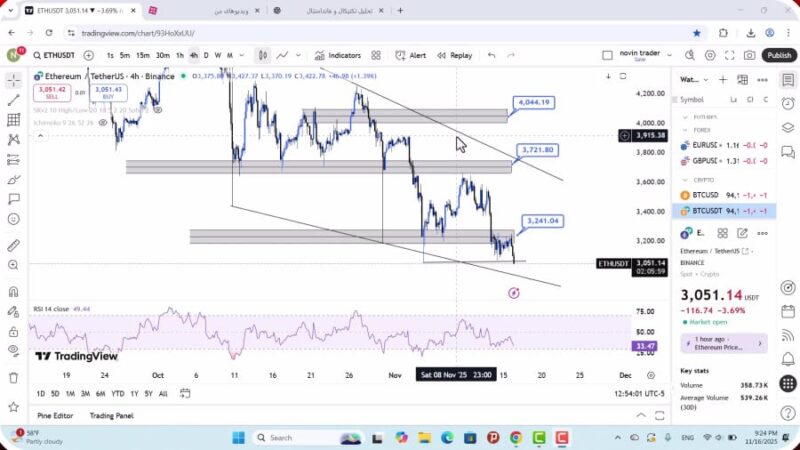The height and width of the screenshot is (450, 800).
Task: Toggle lock all drawing tools
Action: pos(13,330)
